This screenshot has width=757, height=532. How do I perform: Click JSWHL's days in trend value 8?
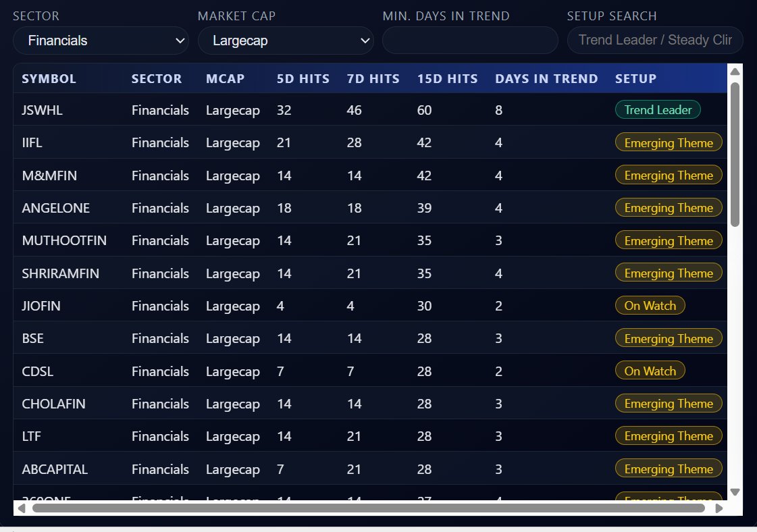(x=499, y=110)
